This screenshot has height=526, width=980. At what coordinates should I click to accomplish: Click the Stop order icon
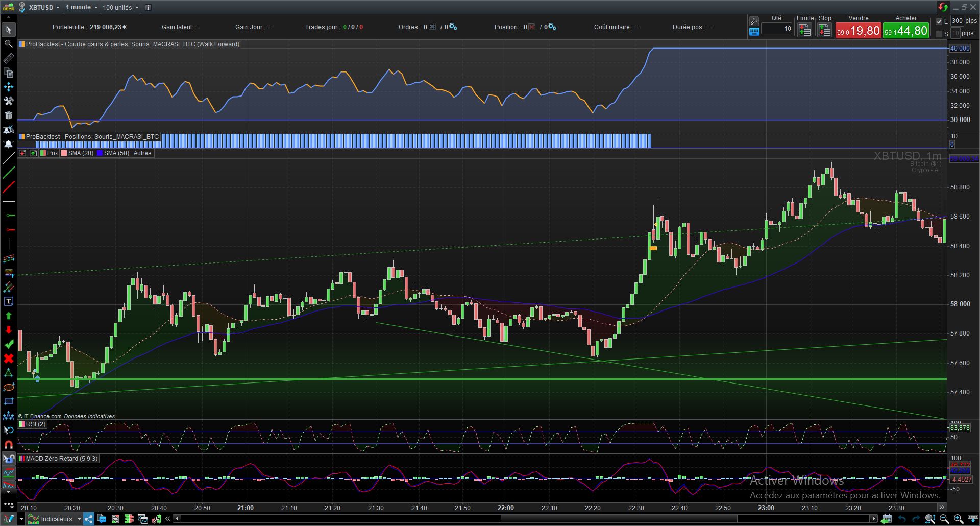coord(824,31)
